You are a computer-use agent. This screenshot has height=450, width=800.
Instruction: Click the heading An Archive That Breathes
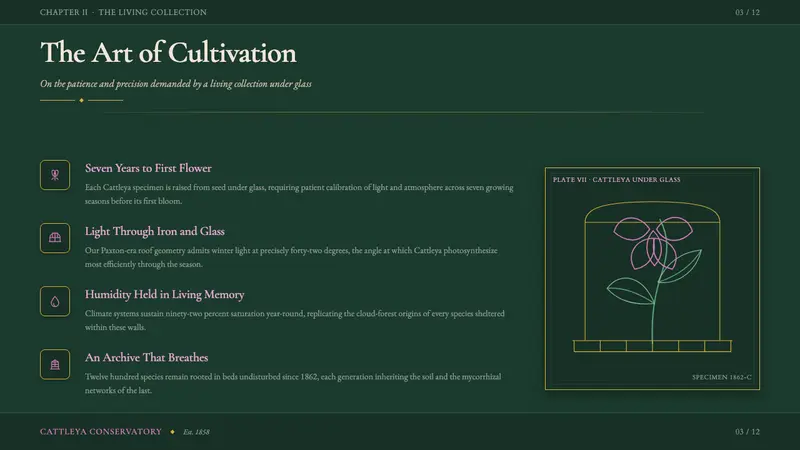pos(146,357)
